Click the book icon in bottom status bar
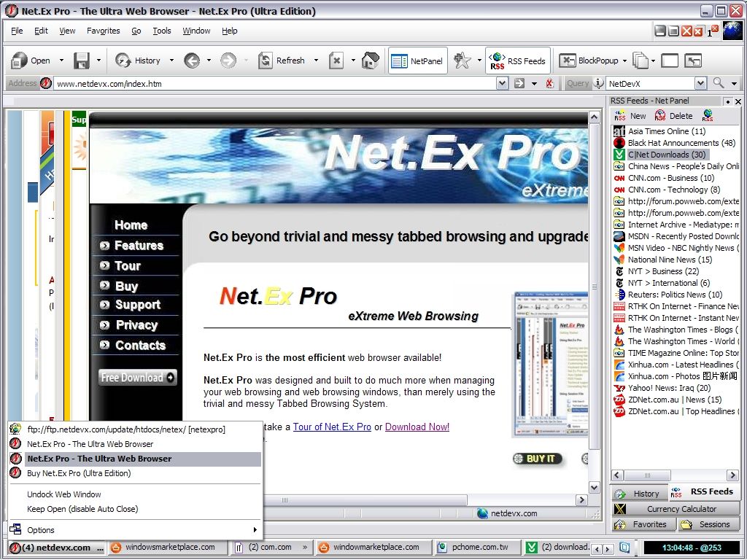 pos(624,547)
